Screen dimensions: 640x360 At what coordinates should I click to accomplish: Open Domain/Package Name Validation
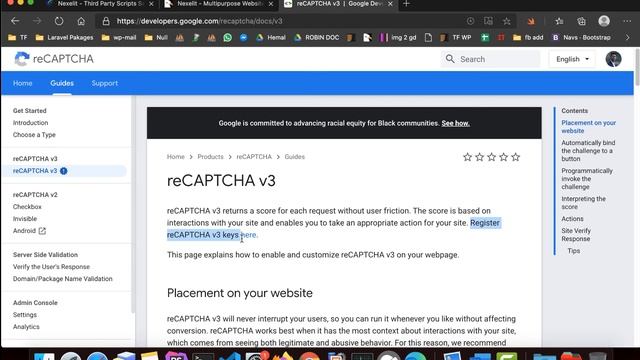62,279
